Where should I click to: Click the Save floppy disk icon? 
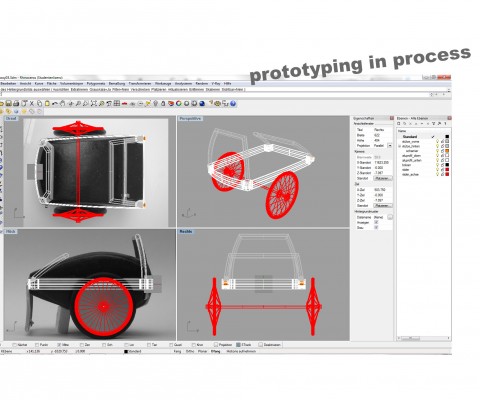[8, 103]
